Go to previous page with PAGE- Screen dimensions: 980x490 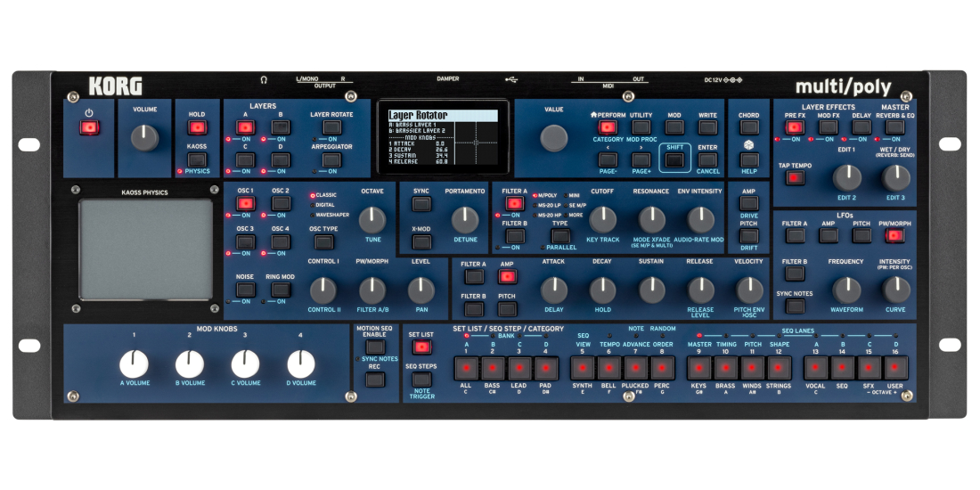tap(608, 159)
